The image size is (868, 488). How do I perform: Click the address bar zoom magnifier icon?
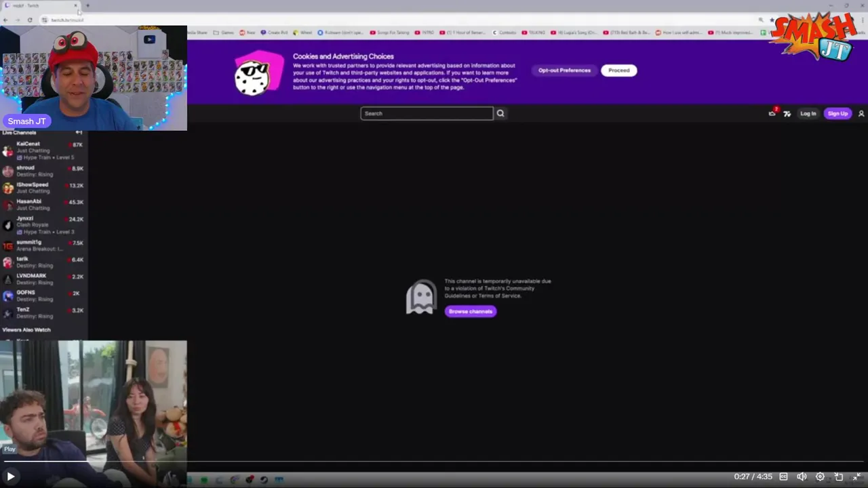coord(761,20)
